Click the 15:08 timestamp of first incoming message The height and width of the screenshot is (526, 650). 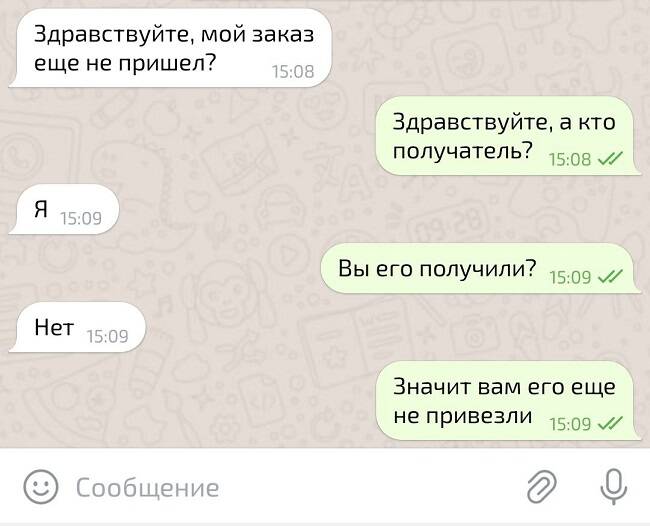tap(293, 72)
